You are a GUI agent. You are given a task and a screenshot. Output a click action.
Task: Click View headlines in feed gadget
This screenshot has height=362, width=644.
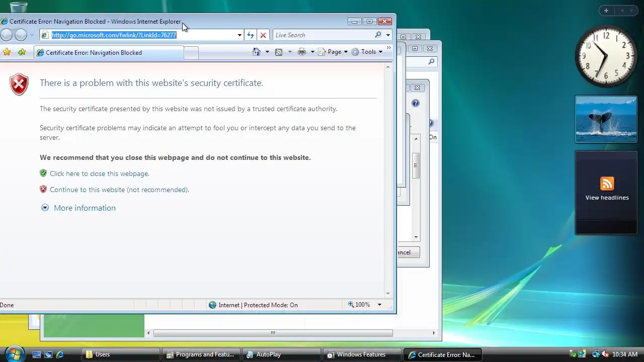point(607,198)
